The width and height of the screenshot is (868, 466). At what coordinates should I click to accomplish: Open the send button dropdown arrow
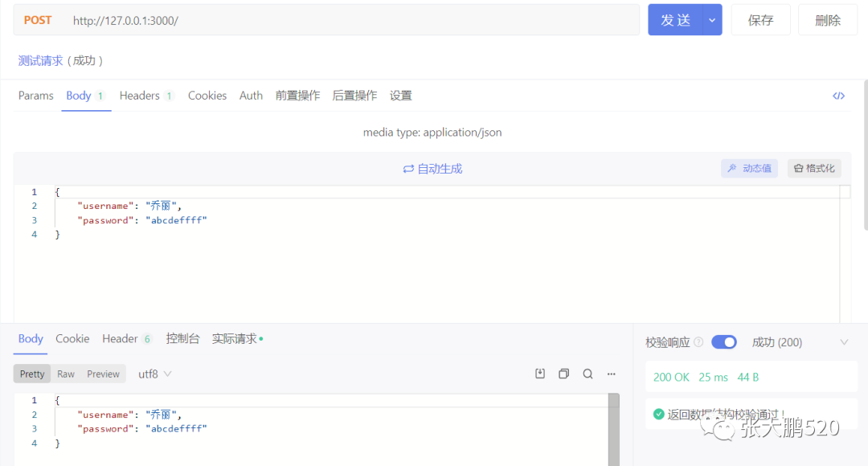tap(711, 19)
